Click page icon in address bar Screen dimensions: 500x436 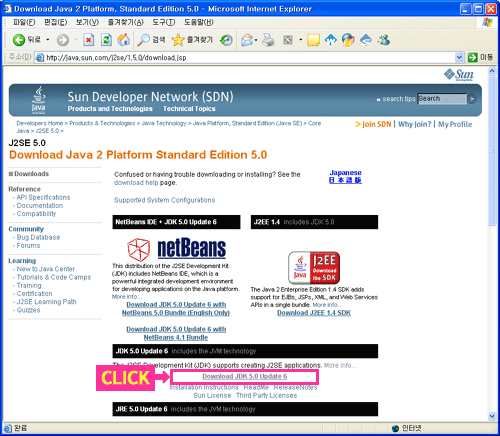point(40,58)
